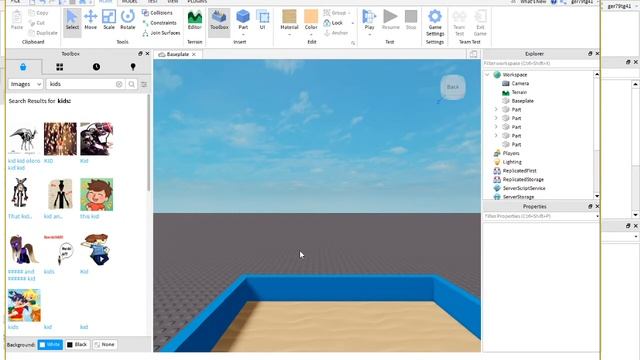Expand the third Part in Explorer
640x360 pixels.
(496, 127)
